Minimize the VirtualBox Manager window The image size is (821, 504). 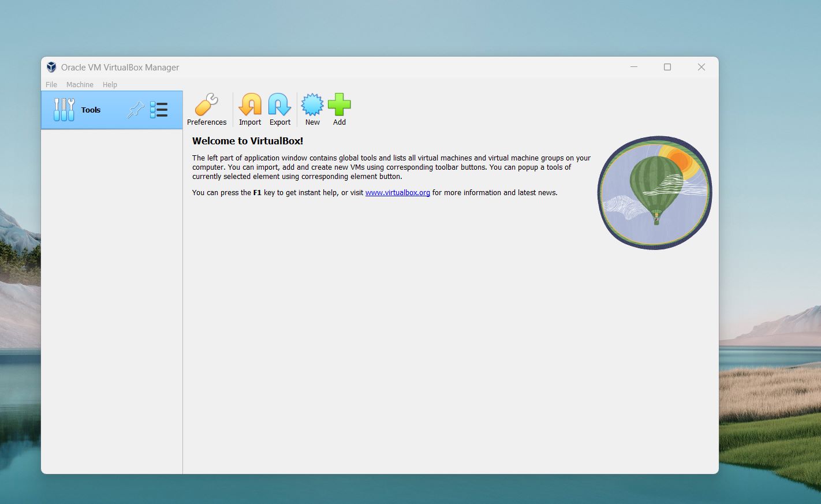coord(634,67)
